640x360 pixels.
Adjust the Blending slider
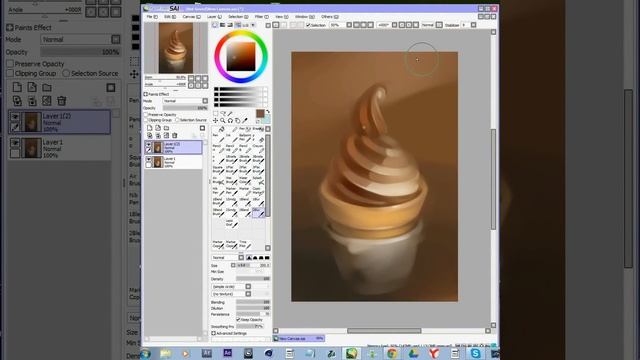tap(253, 302)
